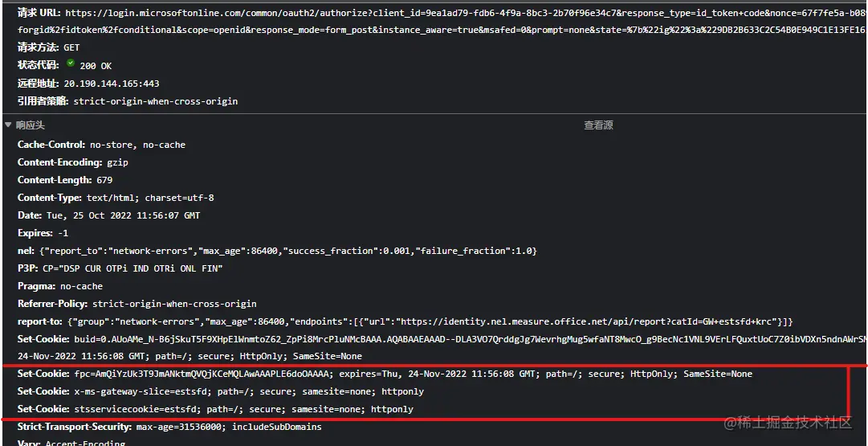868x446 pixels.
Task: Collapse the 响应头 response headers section
Action: [x=8, y=125]
